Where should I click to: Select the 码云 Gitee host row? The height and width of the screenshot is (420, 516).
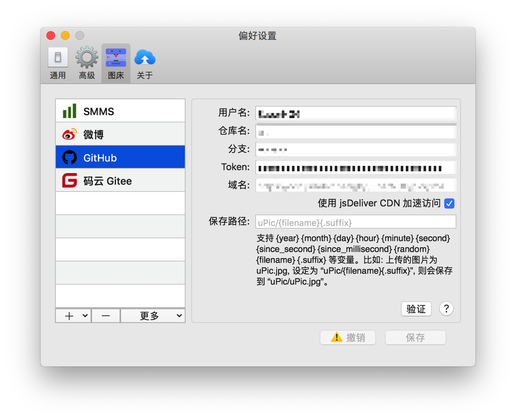point(120,180)
